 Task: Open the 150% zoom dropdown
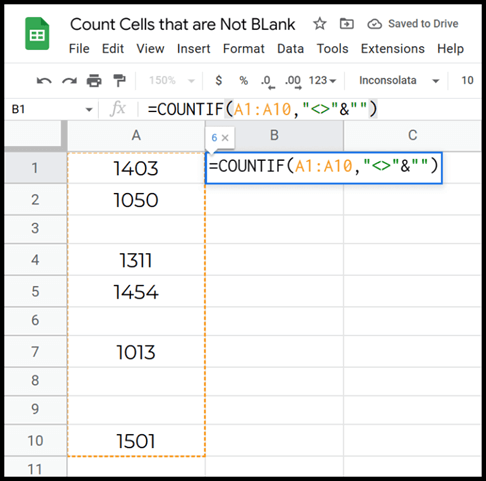(172, 80)
